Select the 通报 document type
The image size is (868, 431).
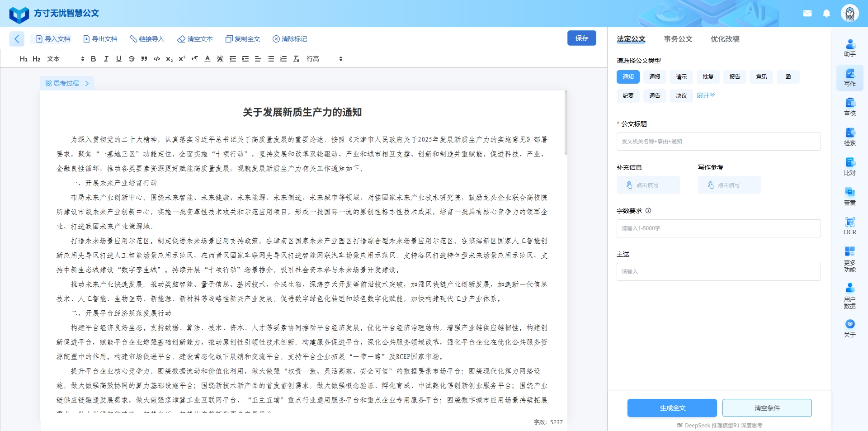pos(654,77)
